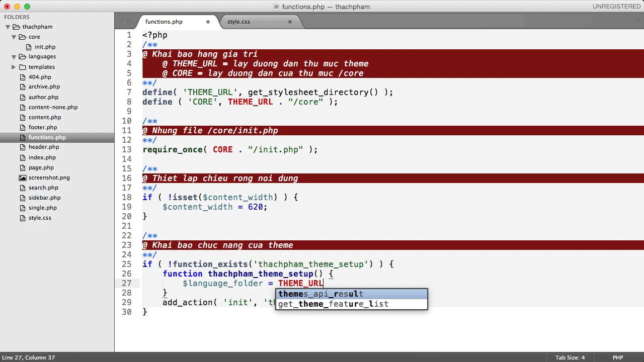Viewport: 644px width, 362px height.
Task: Click the file icon beside index.php
Action: point(23,157)
